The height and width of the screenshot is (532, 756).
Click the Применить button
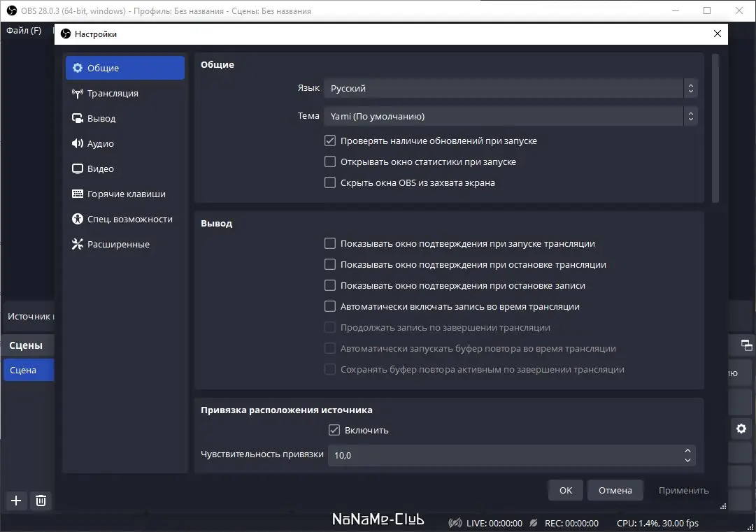(x=683, y=490)
